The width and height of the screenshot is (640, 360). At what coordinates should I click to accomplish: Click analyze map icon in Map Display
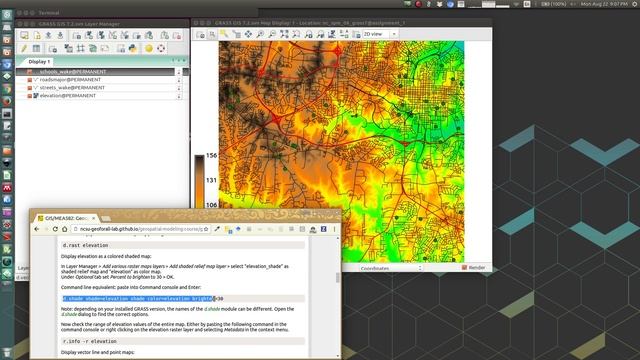[x=332, y=34]
